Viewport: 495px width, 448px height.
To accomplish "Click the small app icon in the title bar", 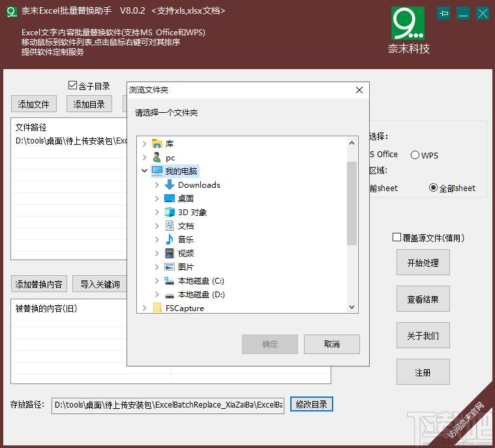I will click(11, 12).
